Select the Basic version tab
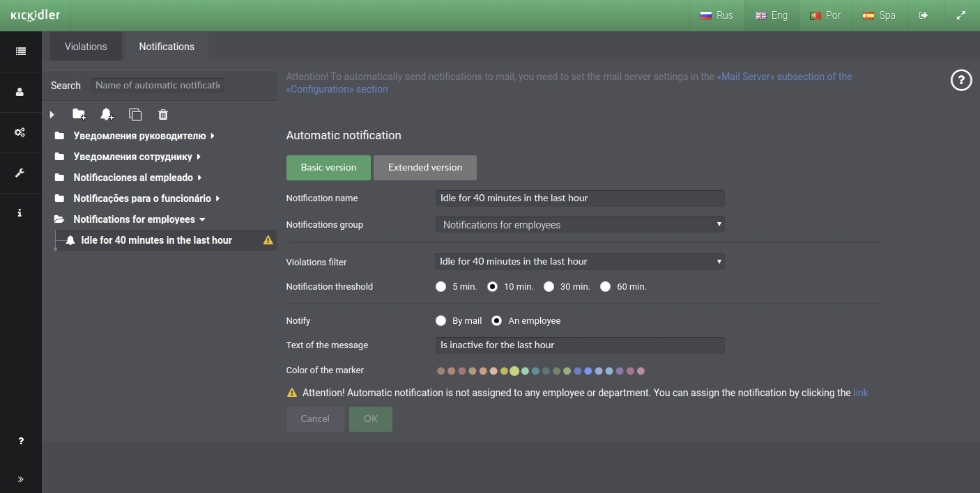 (328, 167)
